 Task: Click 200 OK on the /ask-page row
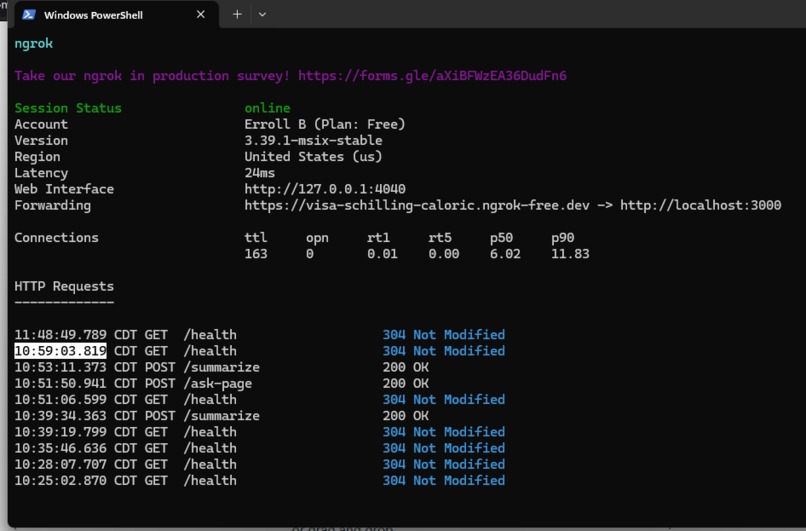[406, 383]
